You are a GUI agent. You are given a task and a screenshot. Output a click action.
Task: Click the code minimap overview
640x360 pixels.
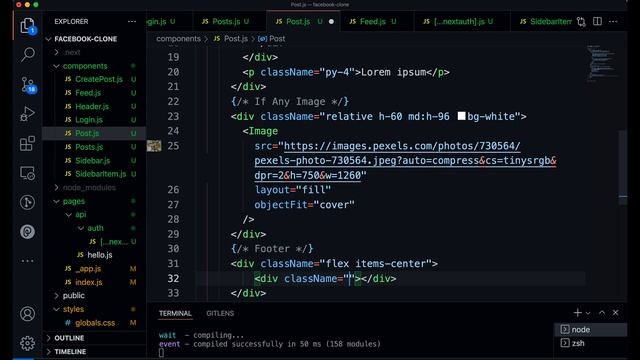point(602,63)
